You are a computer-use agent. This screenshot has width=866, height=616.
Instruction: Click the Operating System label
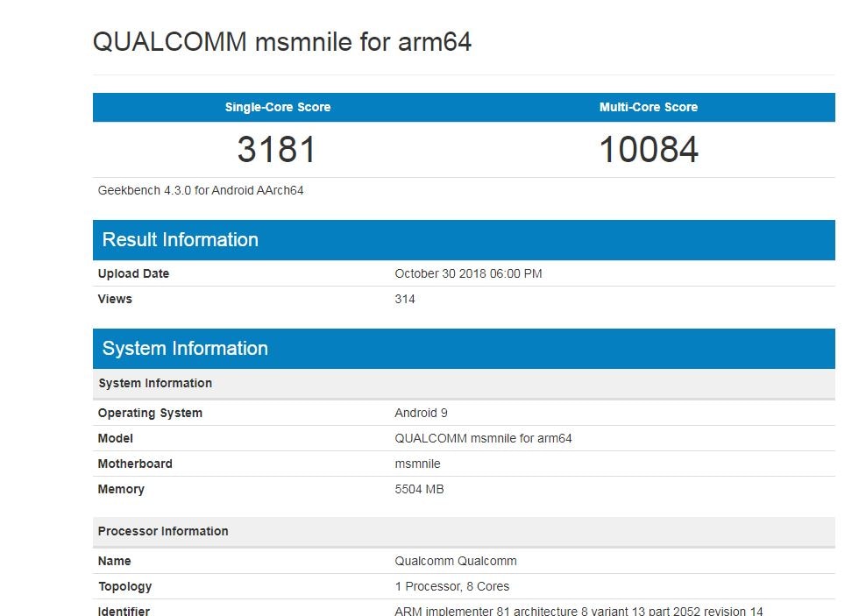point(150,414)
